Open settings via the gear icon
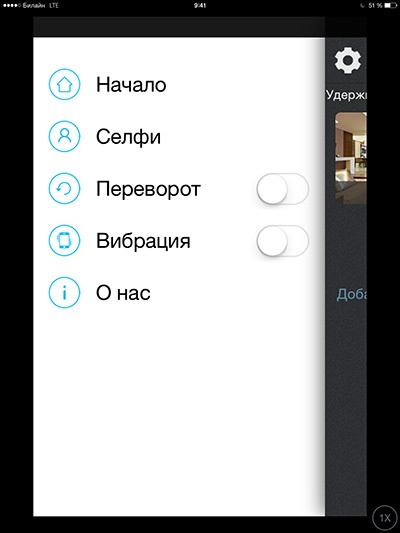The height and width of the screenshot is (533, 400). pyautogui.click(x=348, y=60)
